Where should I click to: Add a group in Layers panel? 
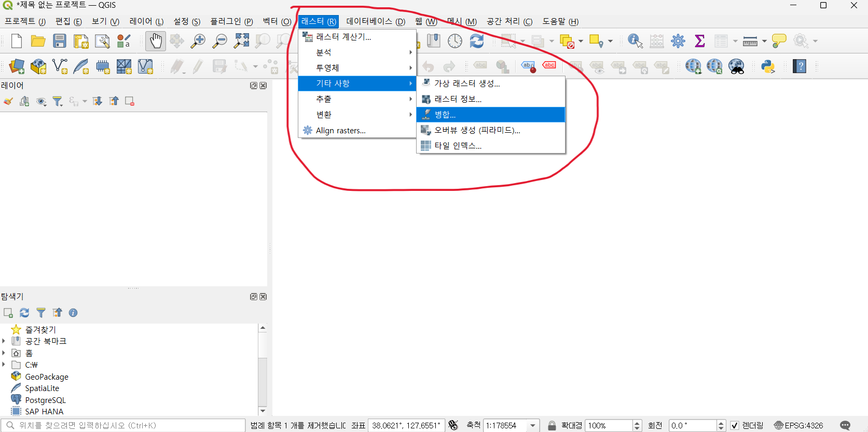(24, 102)
